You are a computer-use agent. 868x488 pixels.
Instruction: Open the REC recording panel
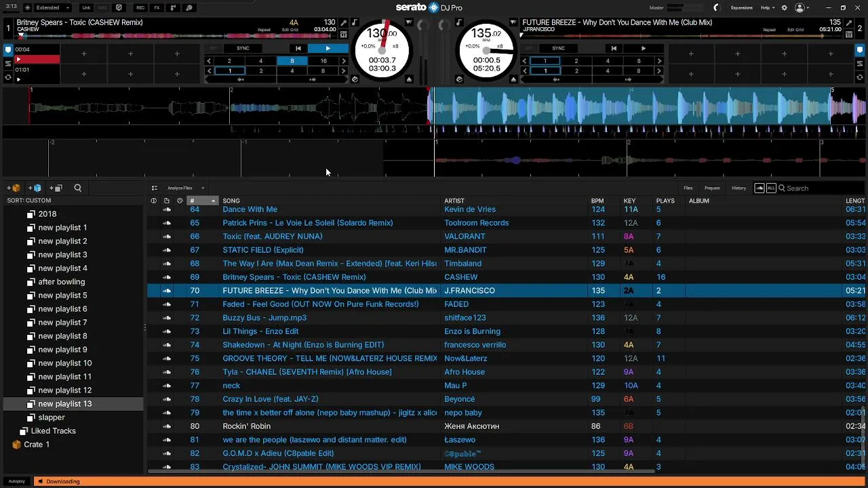click(x=140, y=7)
